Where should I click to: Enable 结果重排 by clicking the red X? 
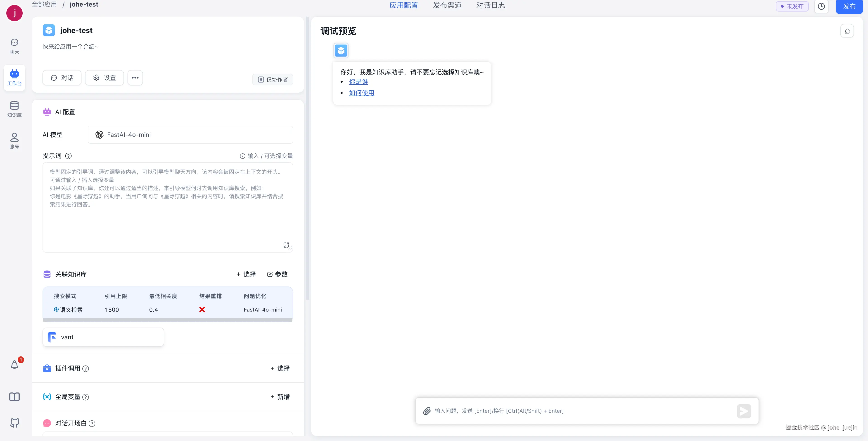click(202, 309)
